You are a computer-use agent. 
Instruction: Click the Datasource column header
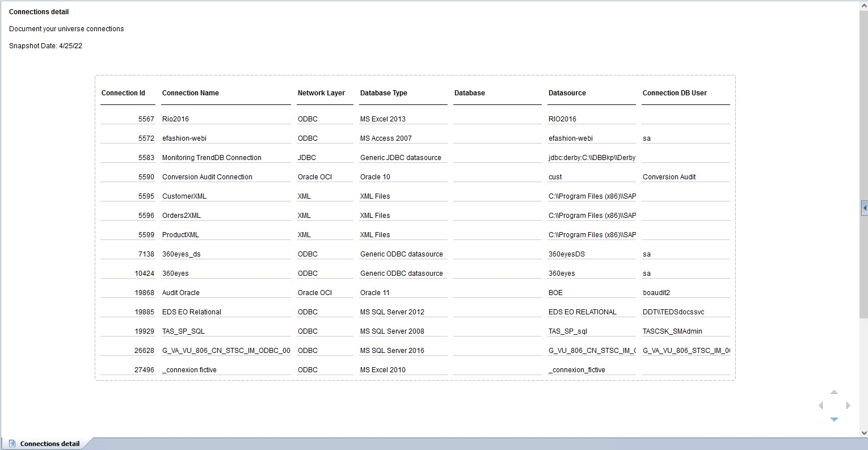567,93
